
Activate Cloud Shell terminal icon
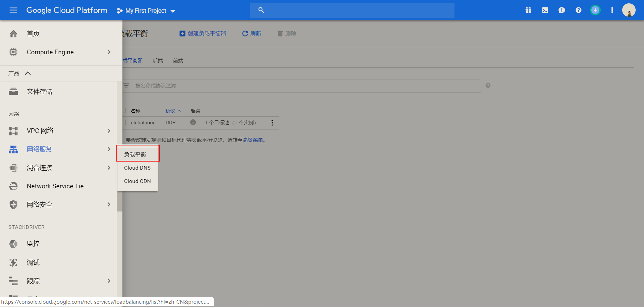(545, 10)
